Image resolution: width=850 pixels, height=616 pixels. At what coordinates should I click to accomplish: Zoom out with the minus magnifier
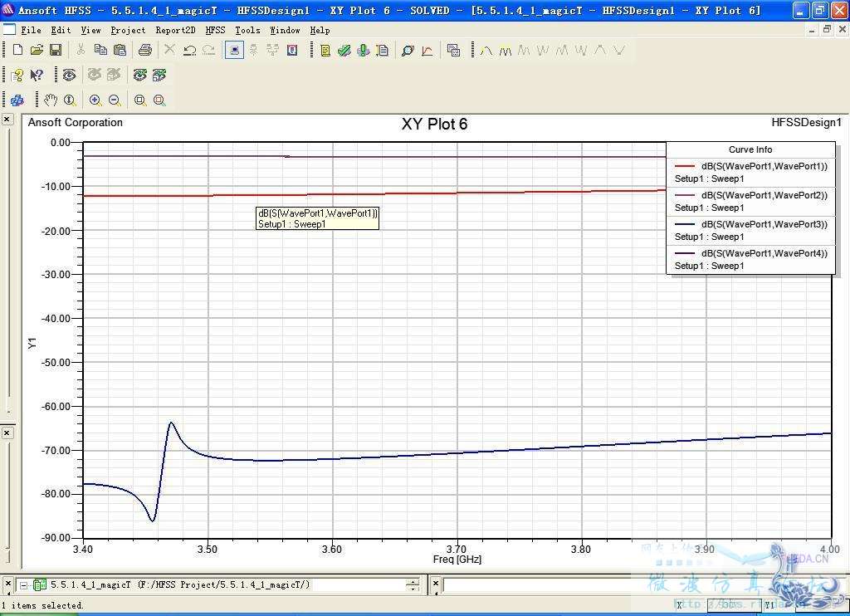click(115, 100)
